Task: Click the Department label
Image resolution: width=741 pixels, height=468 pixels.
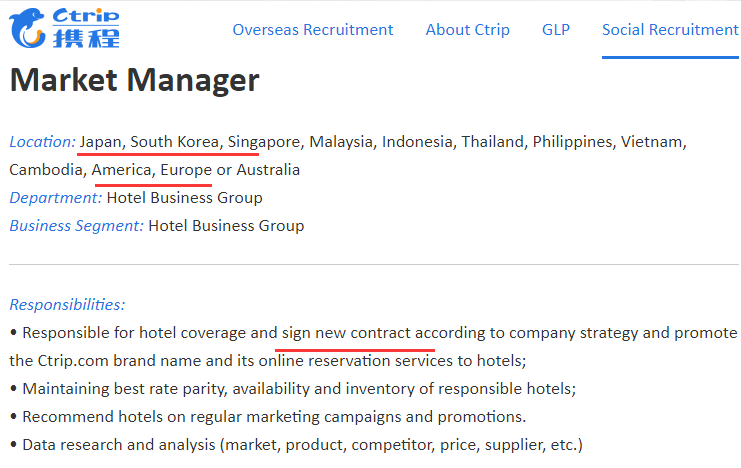Action: click(55, 198)
